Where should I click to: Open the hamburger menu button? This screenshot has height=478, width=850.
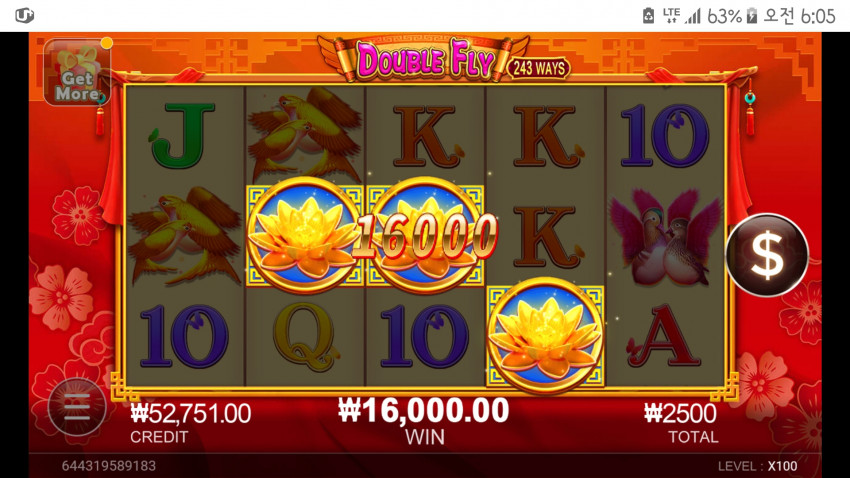(77, 407)
